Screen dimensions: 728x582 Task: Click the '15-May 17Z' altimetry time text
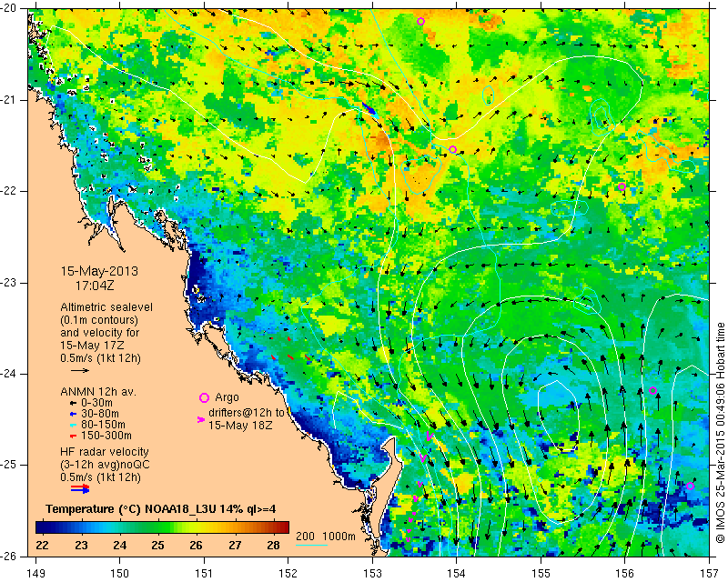[x=92, y=346]
